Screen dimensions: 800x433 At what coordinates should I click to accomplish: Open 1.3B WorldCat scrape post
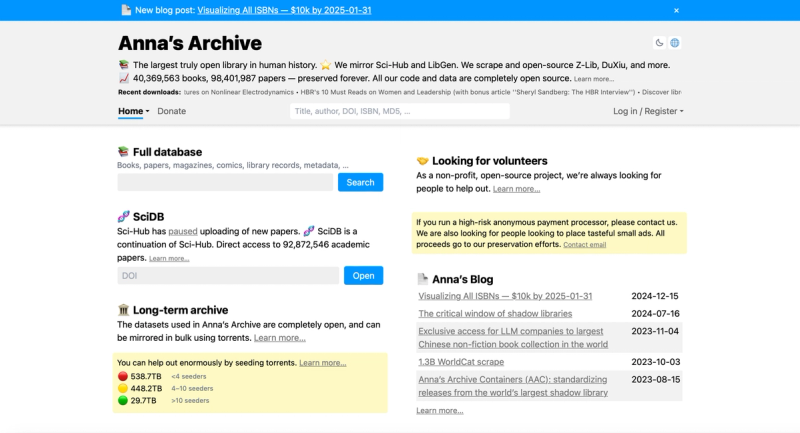tap(461, 362)
